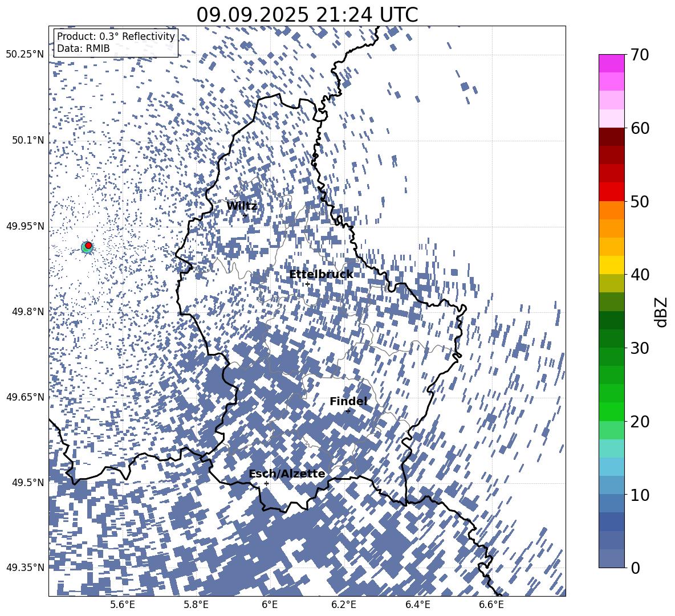Click the 5.8°E longitude label
675x616 pixels.
(x=196, y=605)
